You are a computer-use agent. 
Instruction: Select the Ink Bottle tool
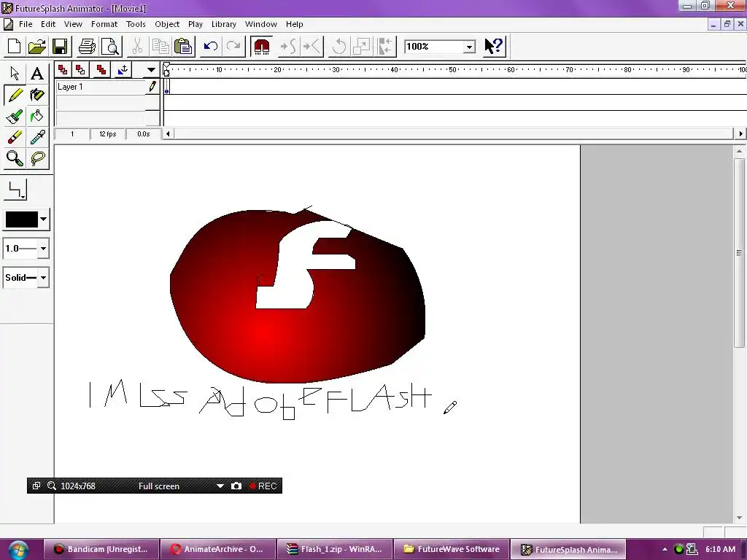[x=37, y=95]
